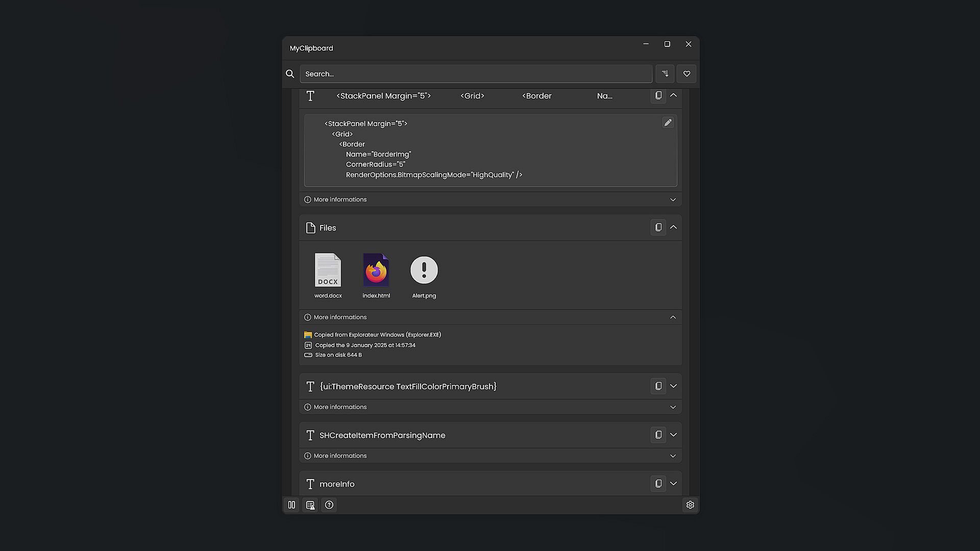Image resolution: width=980 pixels, height=551 pixels.
Task: Click the clipboard history list icon
Action: click(x=310, y=505)
